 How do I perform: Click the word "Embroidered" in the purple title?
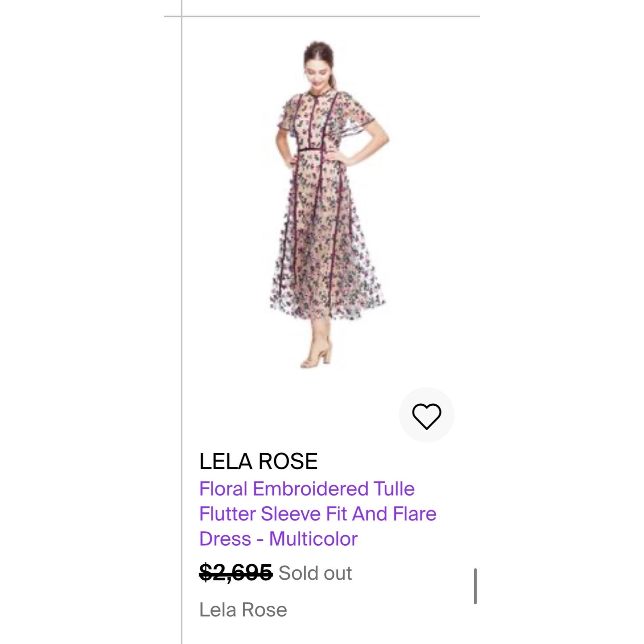310,489
